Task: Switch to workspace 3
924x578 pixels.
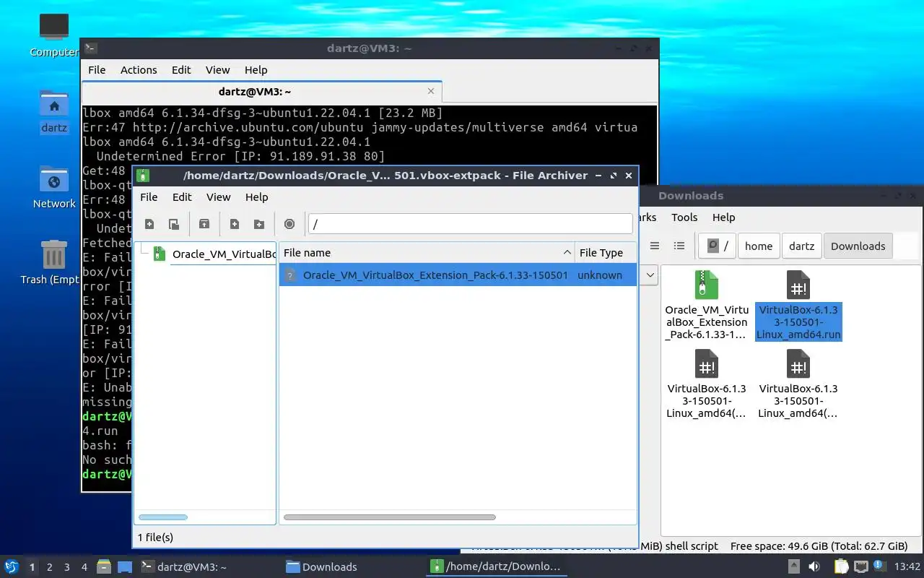Action: (67, 567)
